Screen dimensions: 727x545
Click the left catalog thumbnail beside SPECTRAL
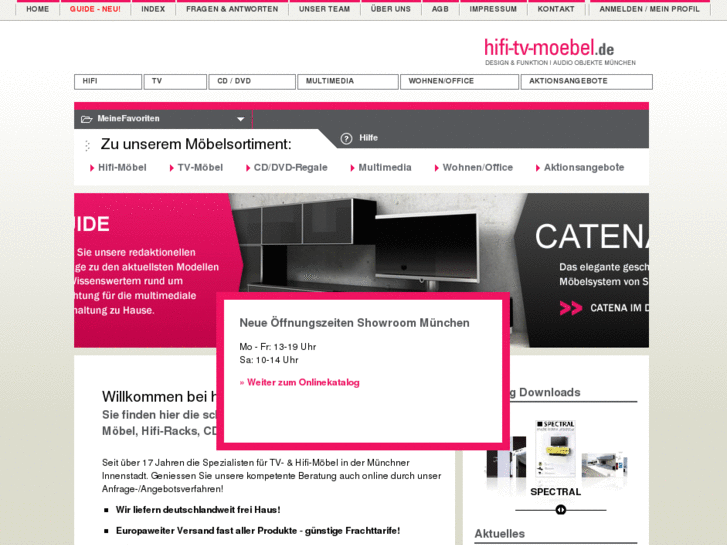tap(506, 456)
